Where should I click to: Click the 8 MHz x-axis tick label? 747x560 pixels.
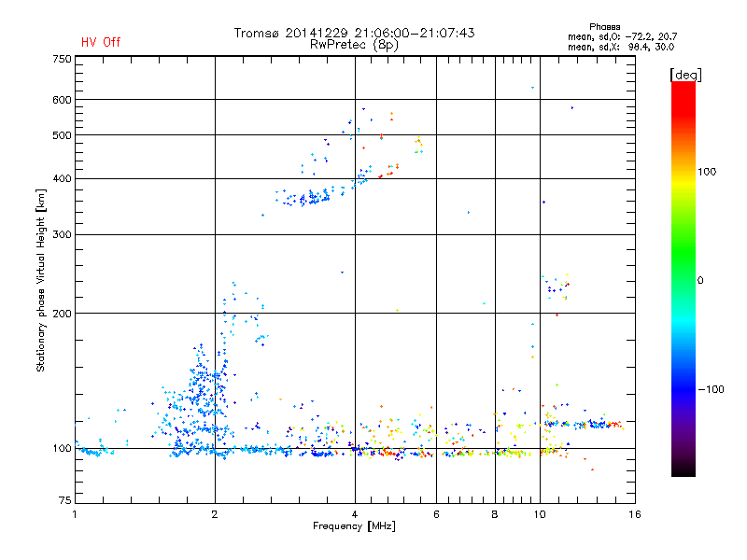click(x=495, y=514)
